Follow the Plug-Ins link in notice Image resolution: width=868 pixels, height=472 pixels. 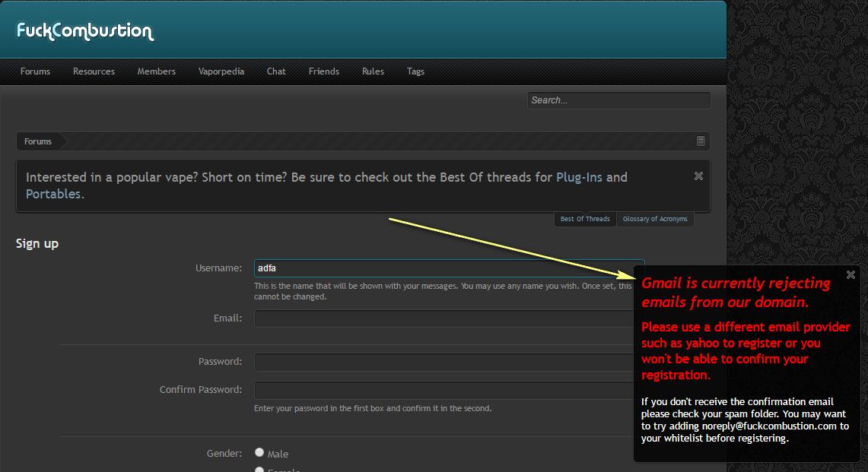pyautogui.click(x=579, y=177)
